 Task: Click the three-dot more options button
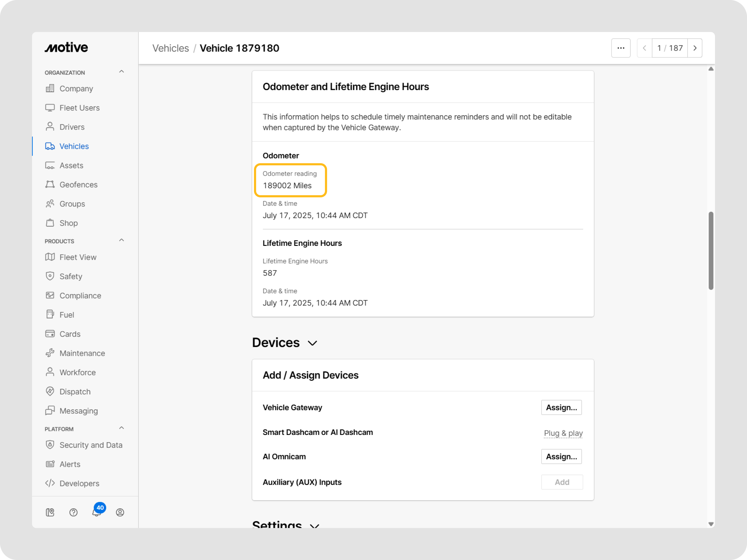coord(621,48)
